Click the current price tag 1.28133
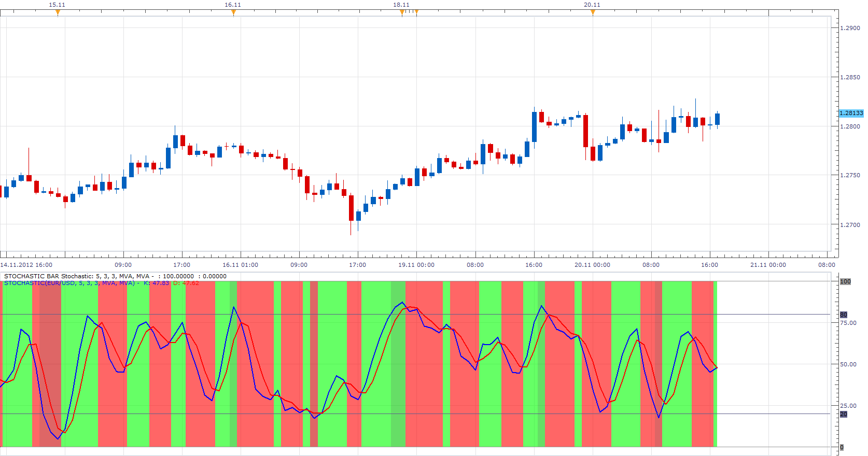Screen dimensions: 868x456 (851, 113)
